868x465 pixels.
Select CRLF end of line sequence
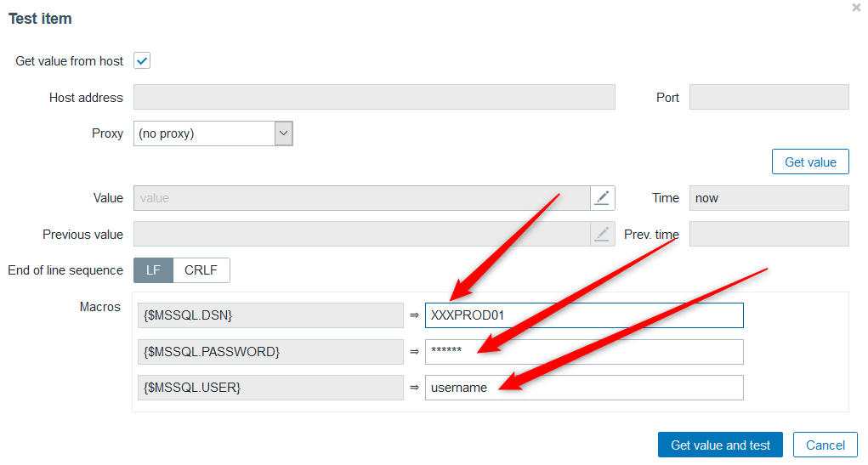pos(201,270)
